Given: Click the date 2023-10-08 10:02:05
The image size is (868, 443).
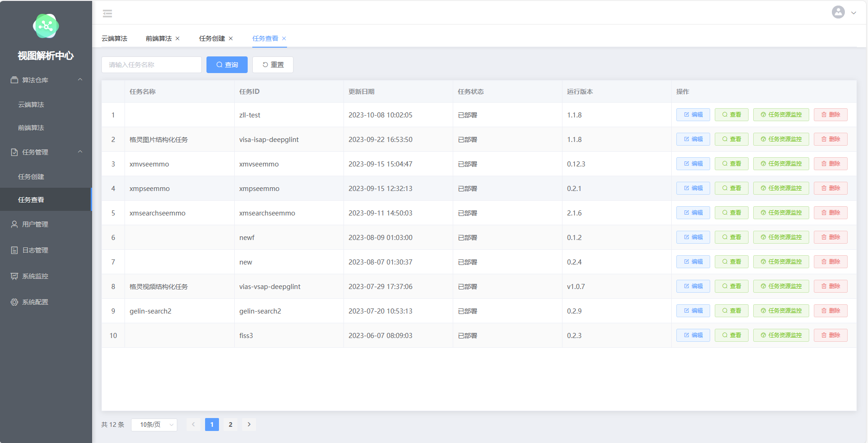Looking at the screenshot, I should (381, 115).
